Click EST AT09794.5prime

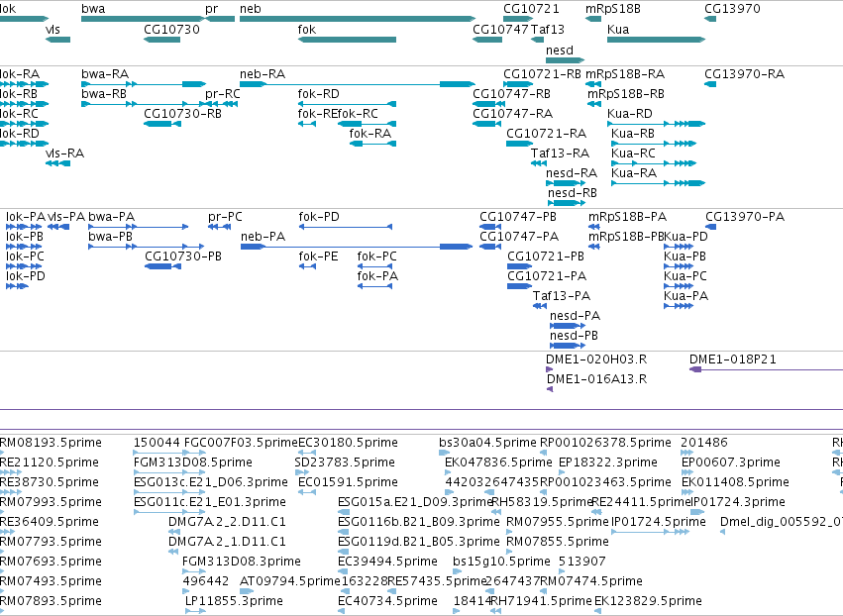click(290, 581)
